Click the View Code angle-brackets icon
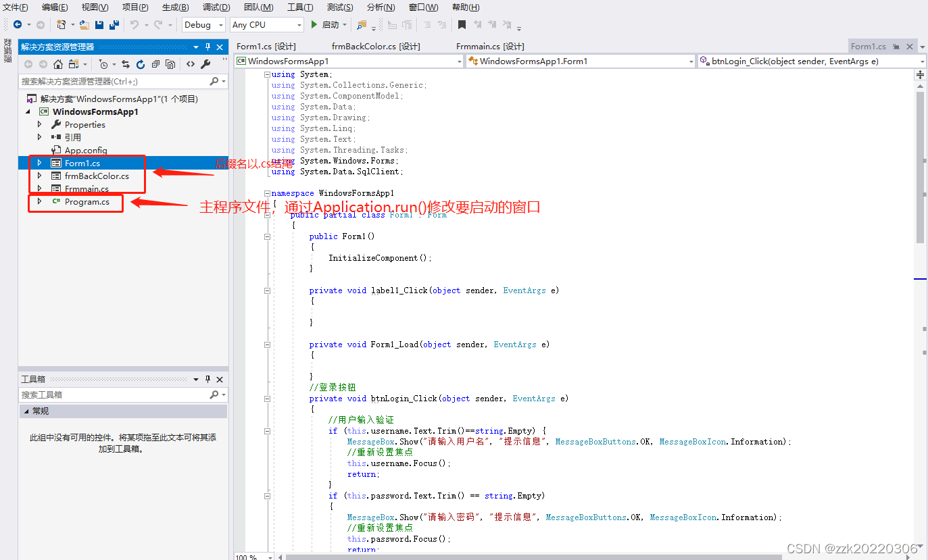Screen dimensions: 928x560 pyautogui.click(x=191, y=64)
